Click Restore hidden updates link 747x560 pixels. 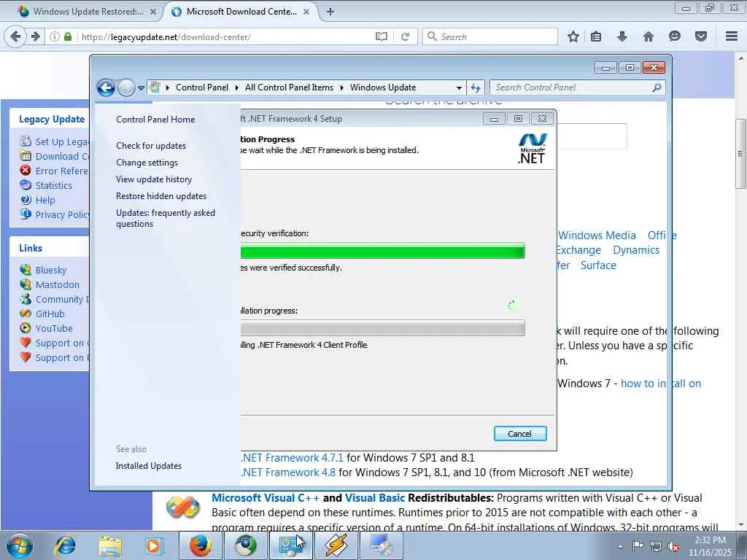coord(161,195)
